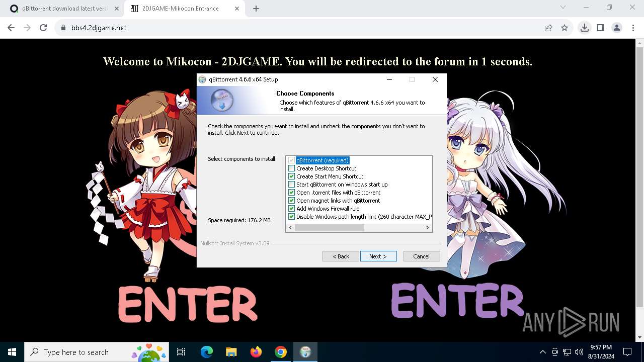Viewport: 644px width, 362px height.
Task: Open the Chrome three-dot menu
Action: tap(633, 28)
